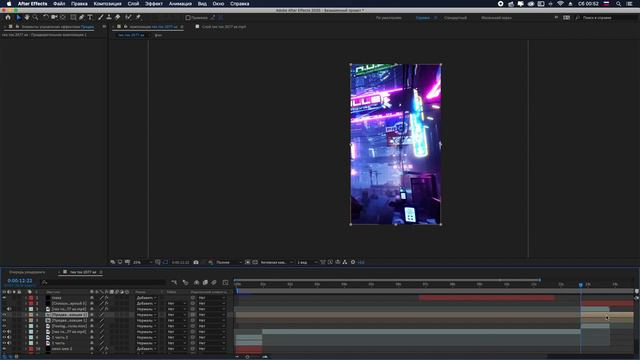Click the motion blur icon in timeline header

(x=214, y=282)
